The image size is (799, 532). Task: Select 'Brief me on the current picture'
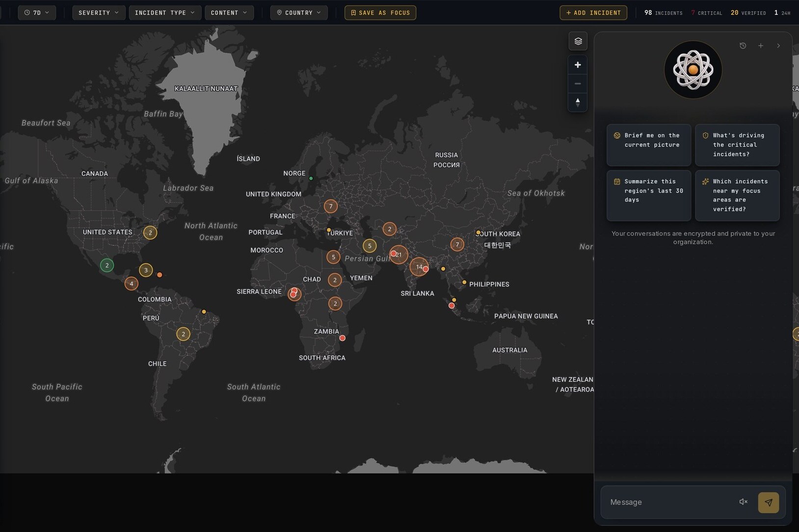(x=649, y=145)
